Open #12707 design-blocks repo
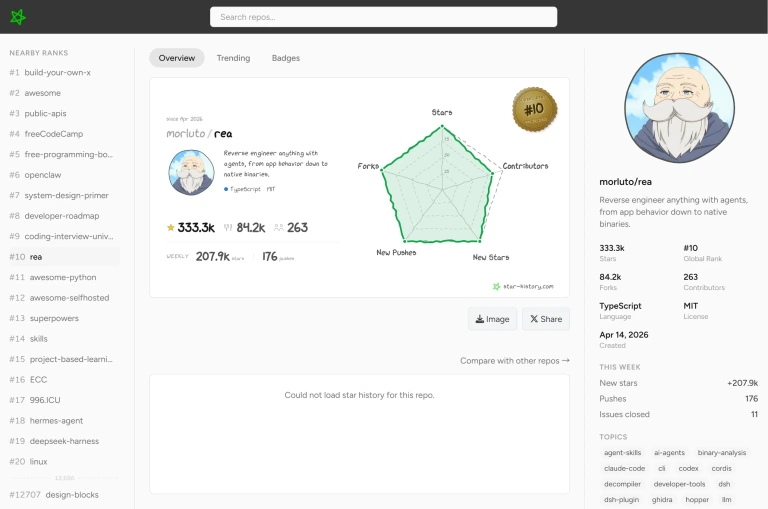Viewport: 768px width, 509px height. tap(64, 495)
